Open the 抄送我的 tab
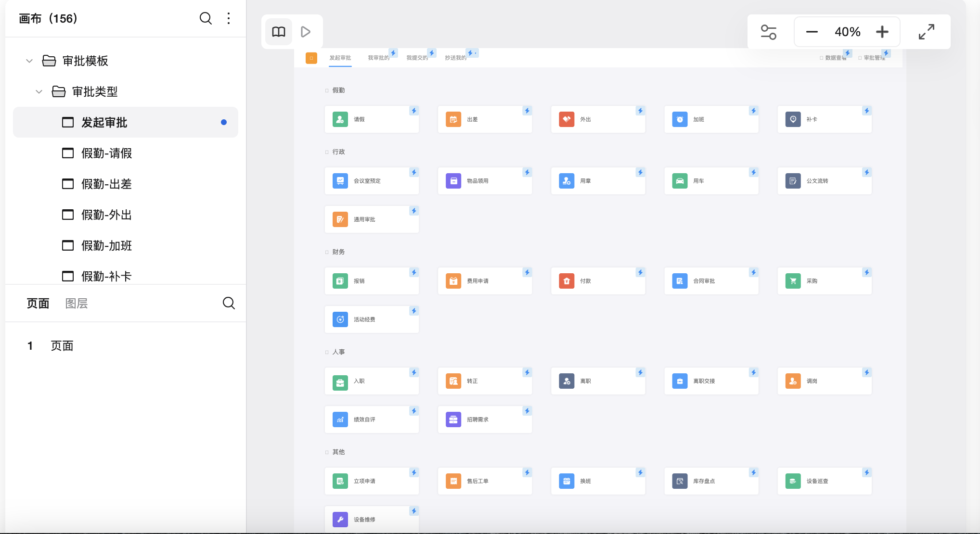Screen dimensions: 980x534 [456, 58]
